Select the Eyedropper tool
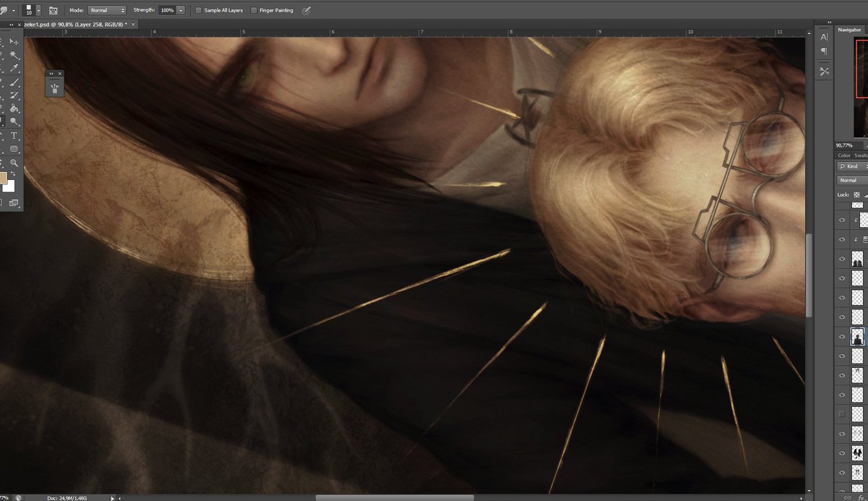Viewport: 868px width, 501px height. (14, 67)
